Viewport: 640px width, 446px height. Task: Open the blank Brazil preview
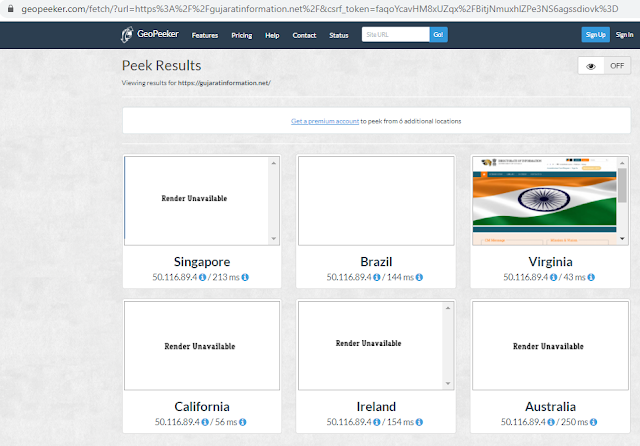pos(376,201)
